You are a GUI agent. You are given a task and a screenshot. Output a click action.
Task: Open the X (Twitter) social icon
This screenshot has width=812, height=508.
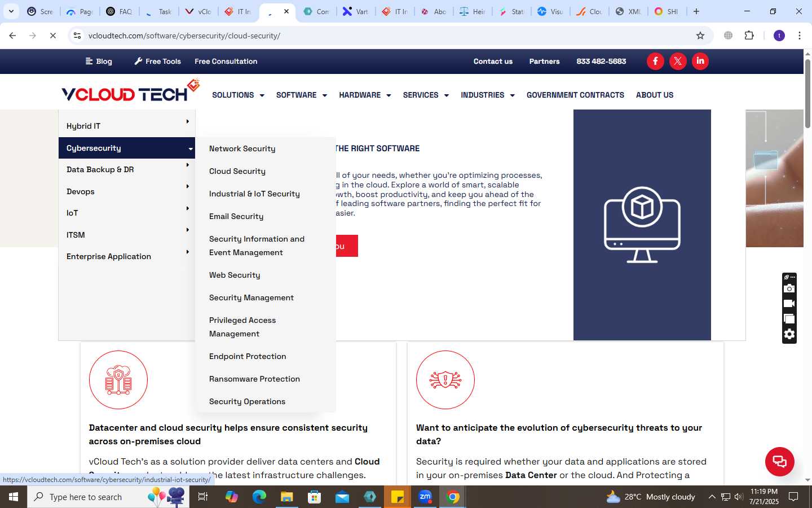pyautogui.click(x=678, y=61)
